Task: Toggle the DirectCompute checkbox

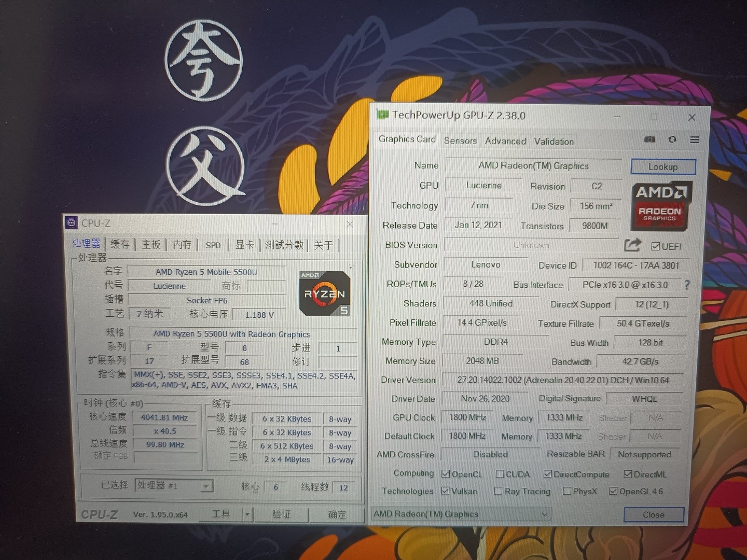Action: click(x=547, y=474)
